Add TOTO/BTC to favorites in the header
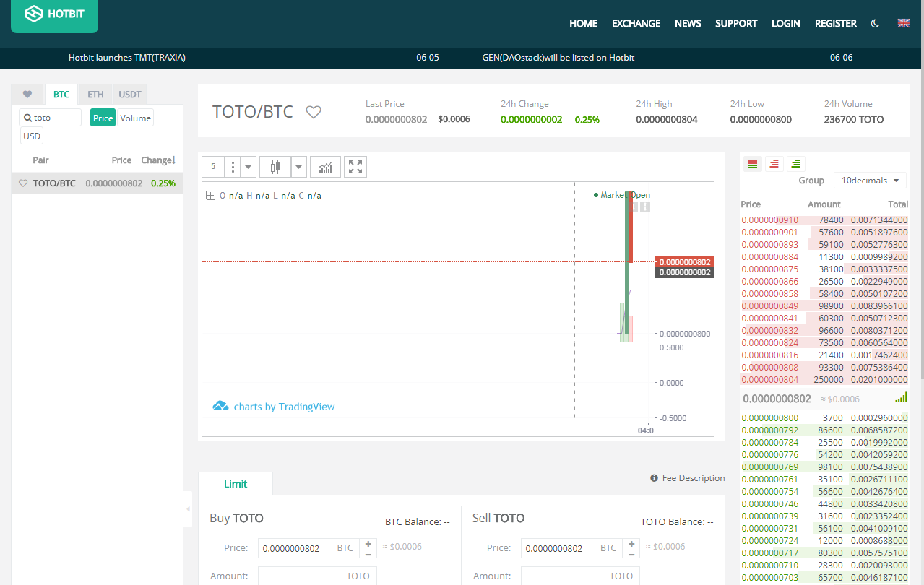This screenshot has width=924, height=585. tap(313, 112)
